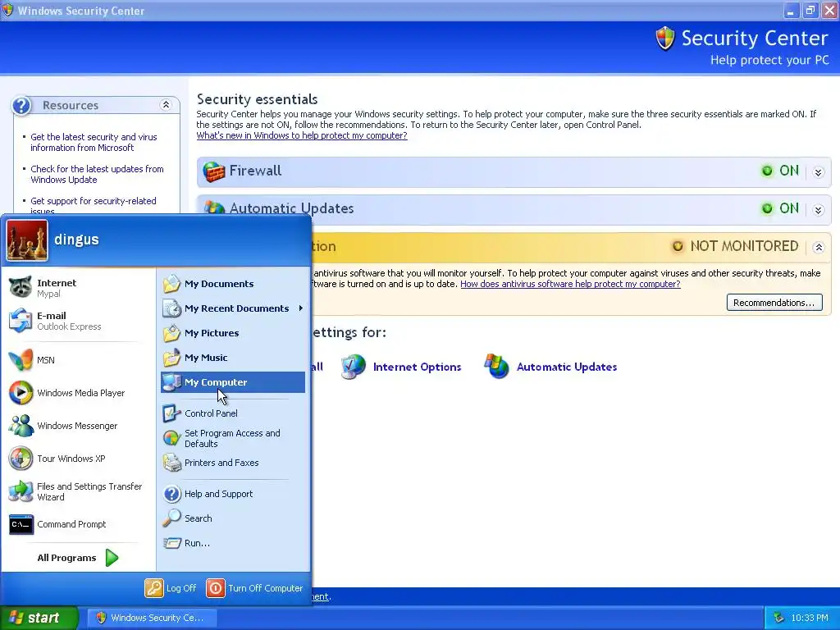Launch the Windows Media Player icon
This screenshot has width=840, height=630.
tap(21, 393)
